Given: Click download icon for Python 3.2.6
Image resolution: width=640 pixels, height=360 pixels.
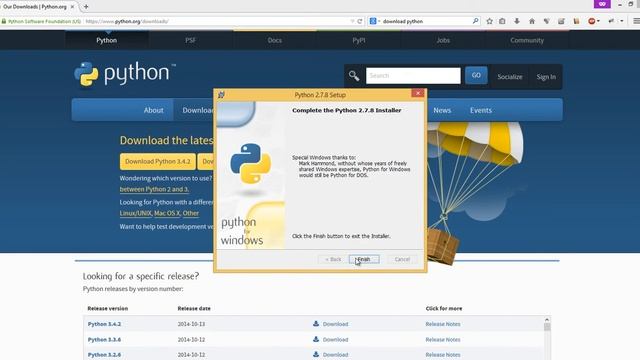Looking at the screenshot, I should coord(316,354).
